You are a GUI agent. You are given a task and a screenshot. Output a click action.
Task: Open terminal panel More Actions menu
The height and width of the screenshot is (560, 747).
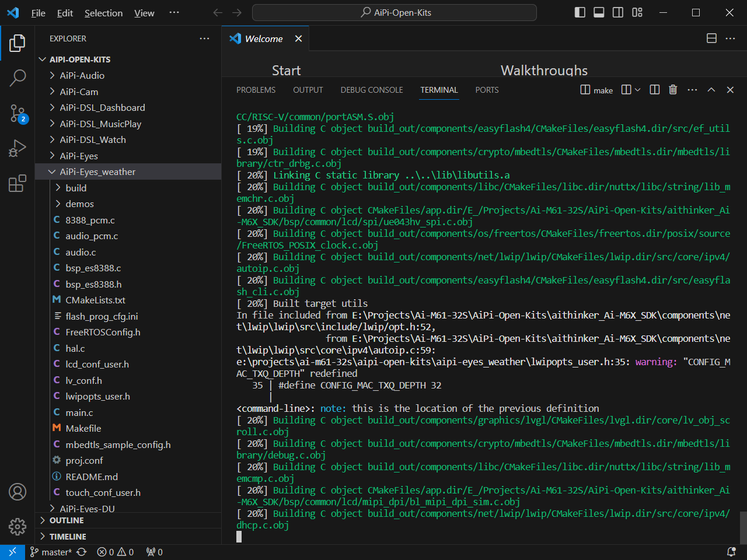692,90
